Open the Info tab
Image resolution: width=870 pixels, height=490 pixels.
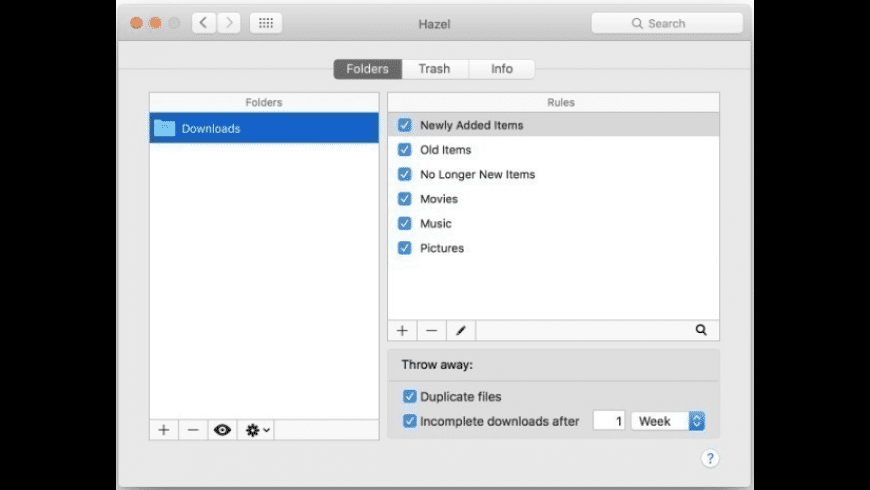click(502, 69)
